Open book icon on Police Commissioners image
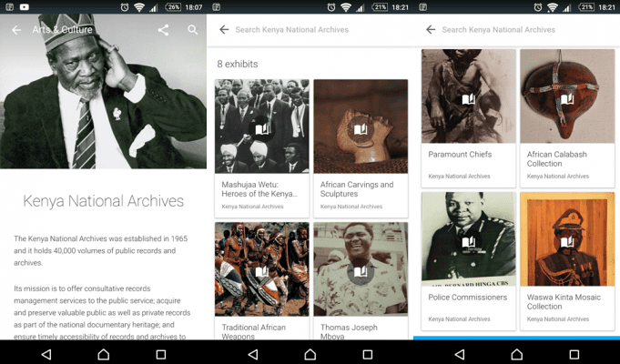Viewport: 620px width, 364px height. (x=469, y=242)
